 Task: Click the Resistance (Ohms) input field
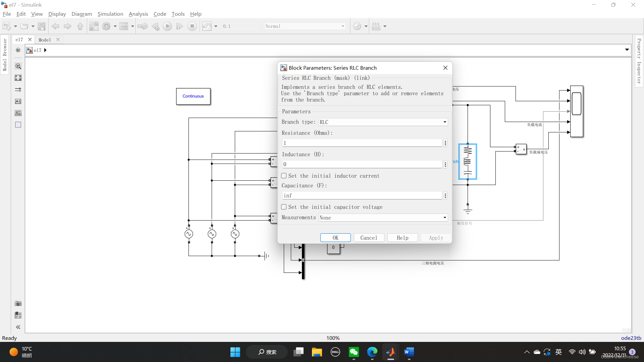point(362,143)
